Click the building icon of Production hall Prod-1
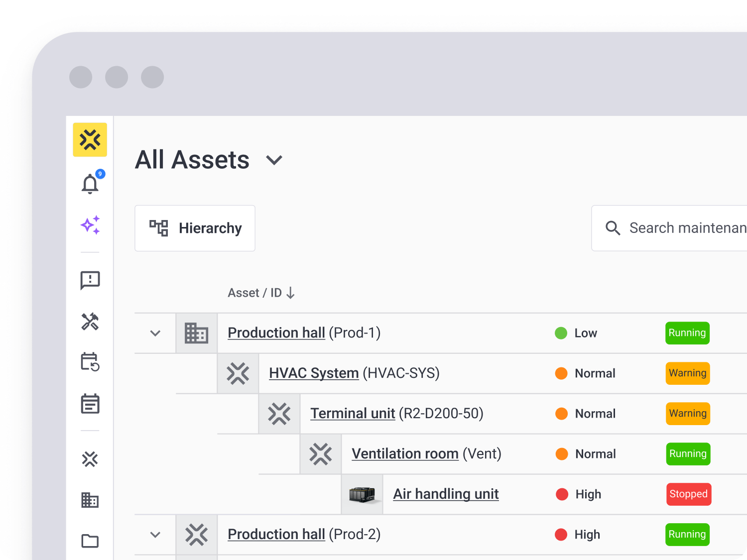Image resolution: width=747 pixels, height=560 pixels. (197, 333)
